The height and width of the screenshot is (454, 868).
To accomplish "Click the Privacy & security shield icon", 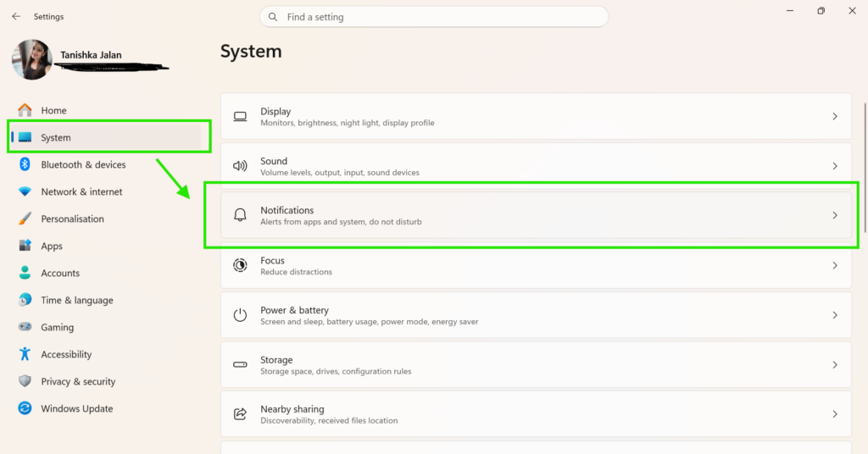I will pos(25,381).
